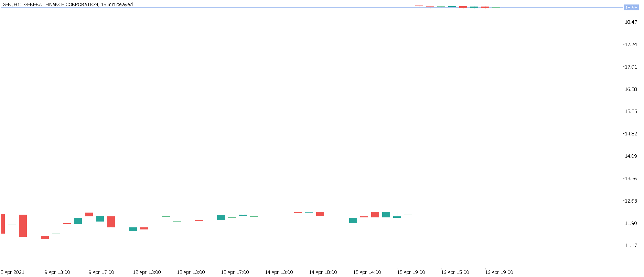Click the GFN, H1 chart title text
Image resolution: width=644 pixels, height=277 pixels.
(x=67, y=4)
